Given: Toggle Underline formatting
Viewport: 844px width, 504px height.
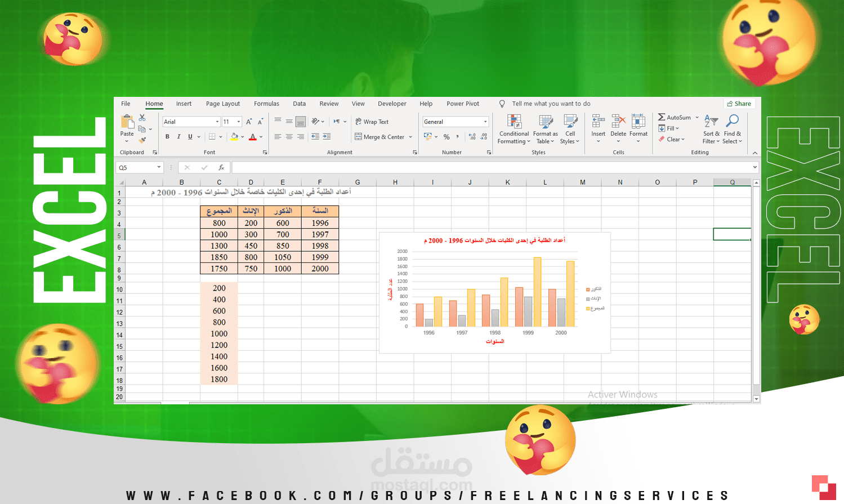Looking at the screenshot, I should click(x=190, y=137).
